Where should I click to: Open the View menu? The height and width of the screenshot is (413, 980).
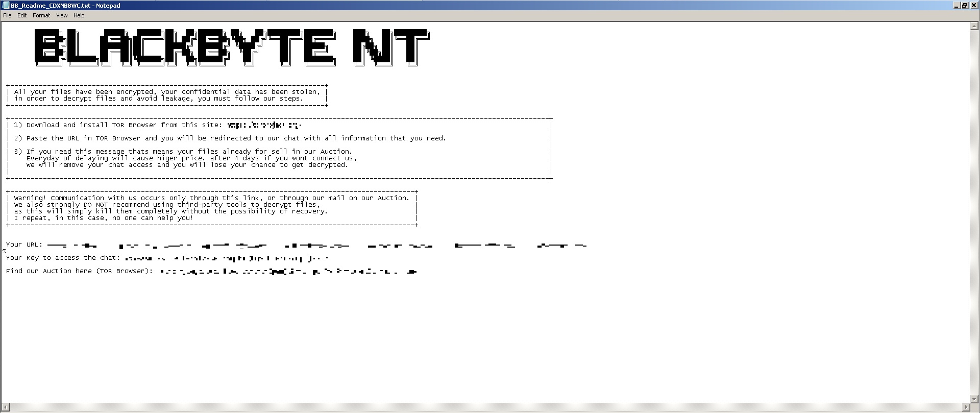coord(62,15)
